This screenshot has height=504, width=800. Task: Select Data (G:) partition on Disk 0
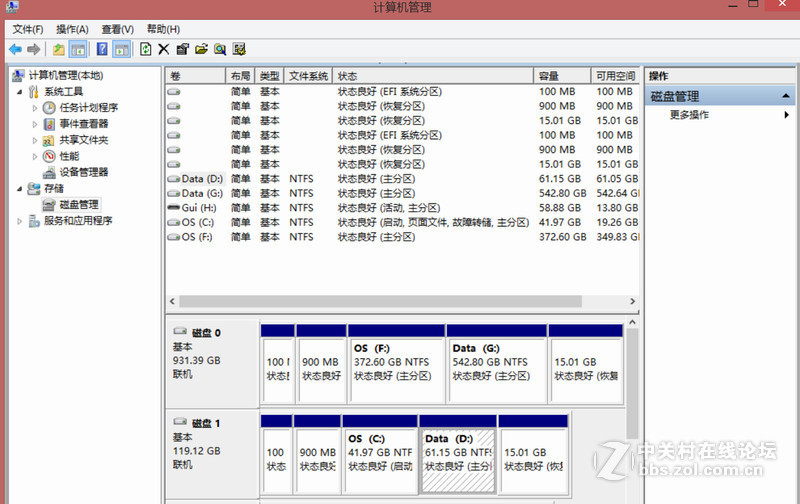click(x=496, y=364)
